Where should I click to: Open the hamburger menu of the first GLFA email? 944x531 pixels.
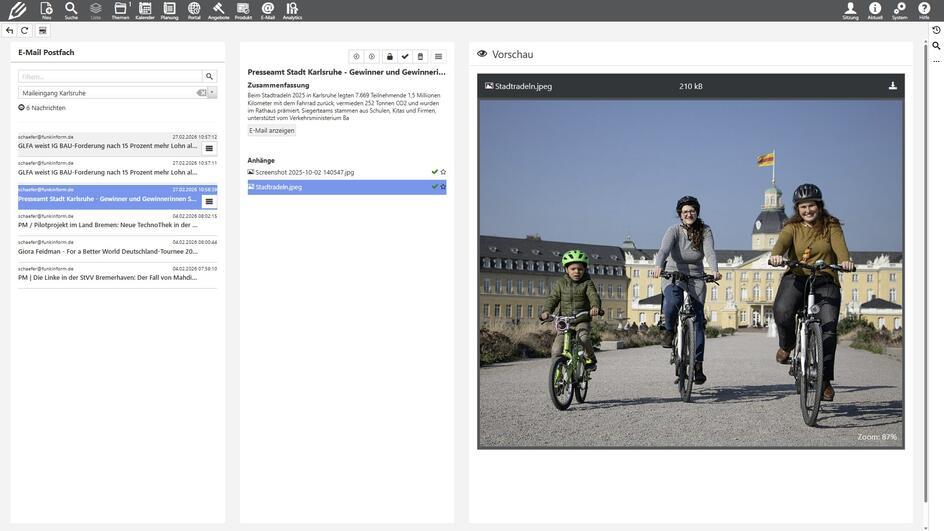click(x=209, y=149)
